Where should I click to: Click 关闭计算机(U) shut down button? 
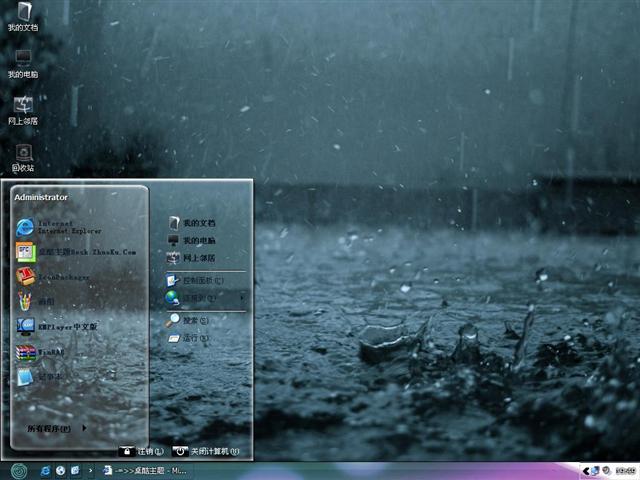[x=205, y=451]
